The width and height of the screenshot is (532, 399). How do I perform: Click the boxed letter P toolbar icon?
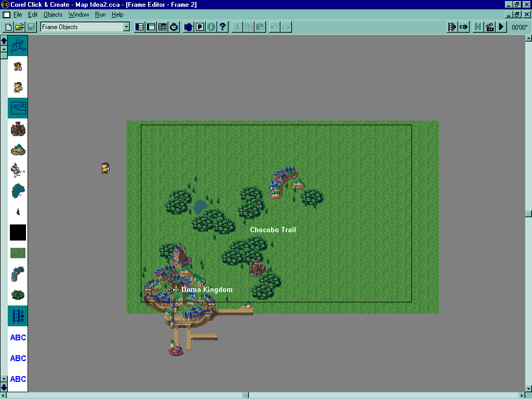coord(200,27)
